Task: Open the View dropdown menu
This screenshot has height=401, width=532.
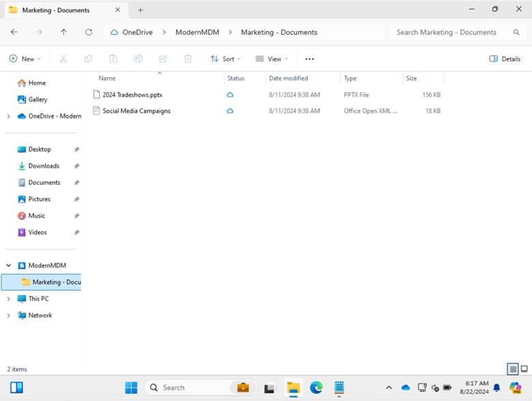Action: [x=271, y=59]
